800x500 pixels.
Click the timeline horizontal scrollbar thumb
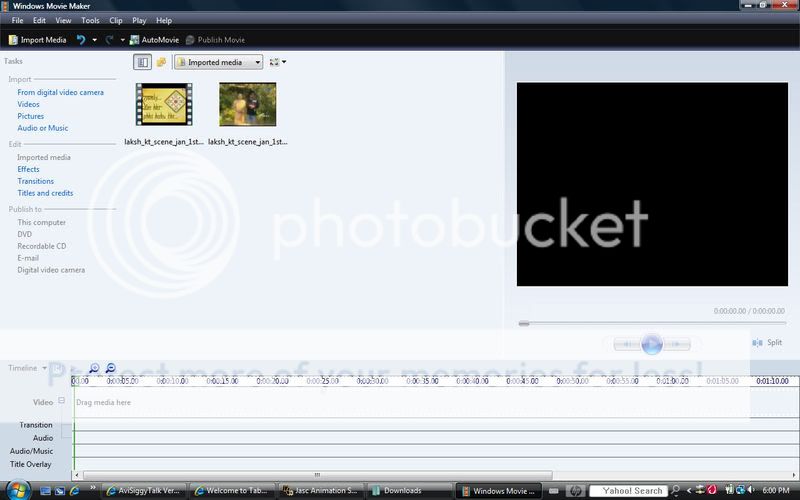point(317,475)
